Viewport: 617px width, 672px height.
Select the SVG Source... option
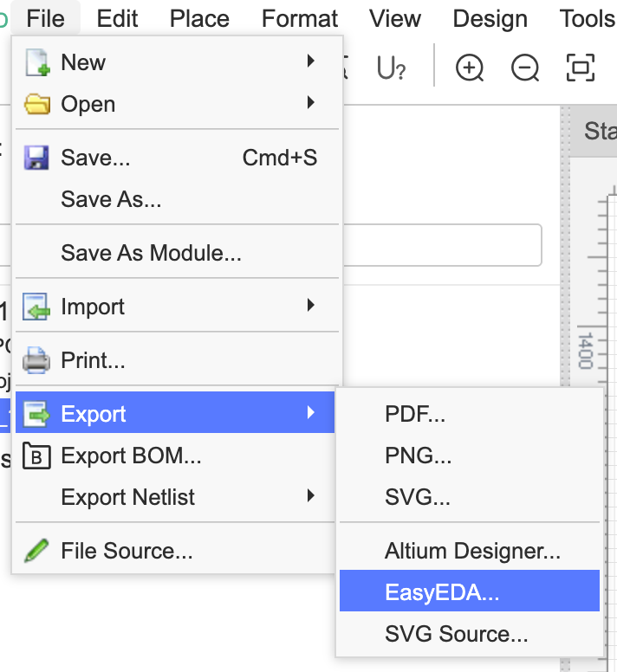456,634
